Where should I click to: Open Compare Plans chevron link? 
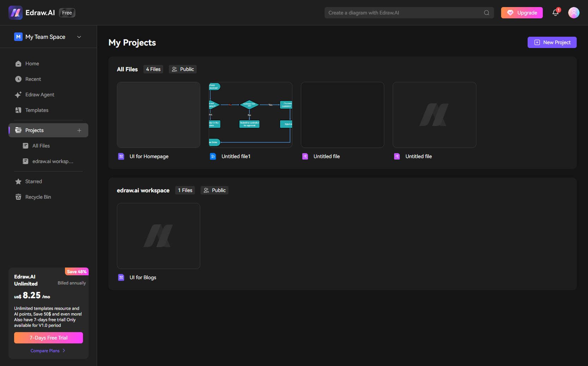[48, 350]
